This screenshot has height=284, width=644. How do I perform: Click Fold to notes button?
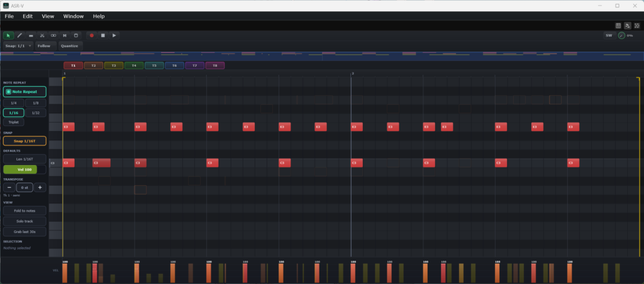point(25,211)
